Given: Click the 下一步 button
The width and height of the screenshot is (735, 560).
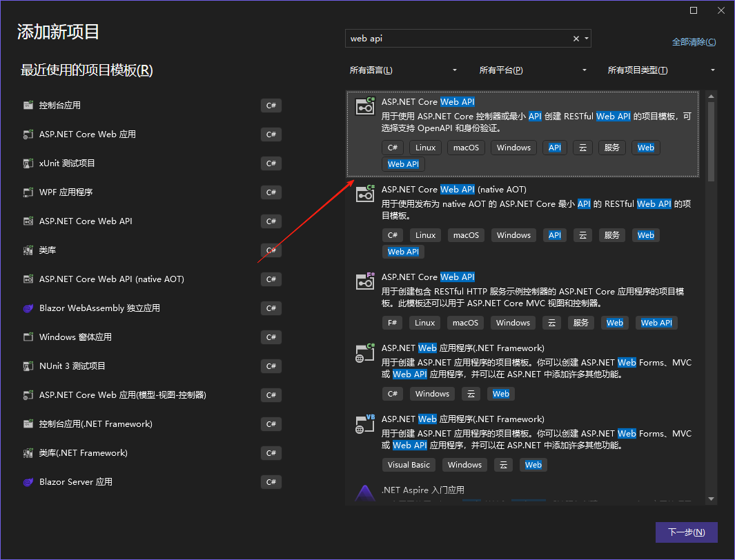Looking at the screenshot, I should pyautogui.click(x=686, y=532).
